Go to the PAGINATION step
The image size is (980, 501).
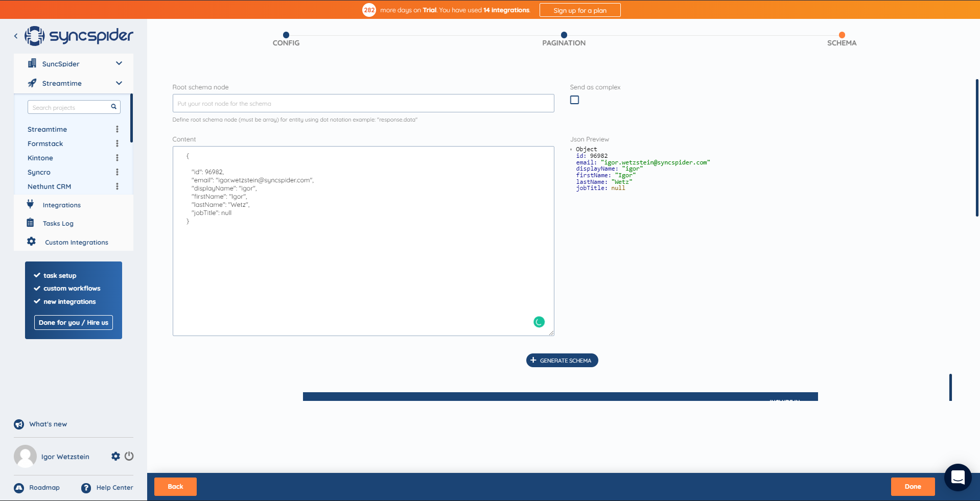[x=564, y=39]
